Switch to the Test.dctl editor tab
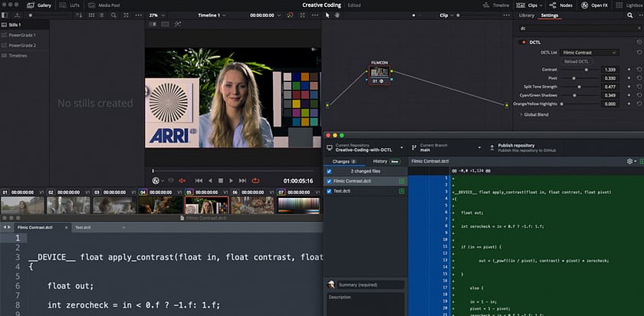Image resolution: width=644 pixels, height=316 pixels. pos(99,227)
